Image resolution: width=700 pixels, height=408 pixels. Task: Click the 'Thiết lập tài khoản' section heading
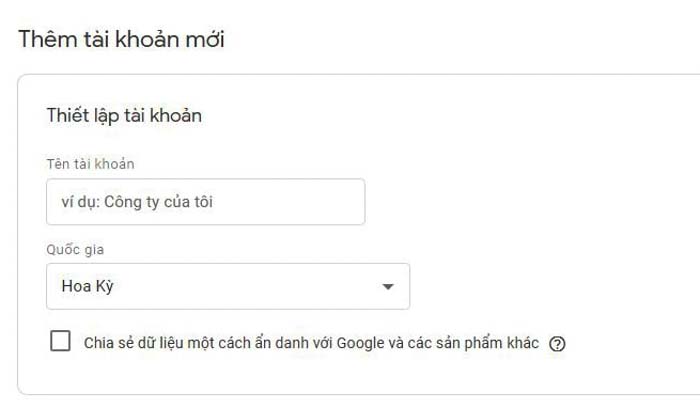124,116
